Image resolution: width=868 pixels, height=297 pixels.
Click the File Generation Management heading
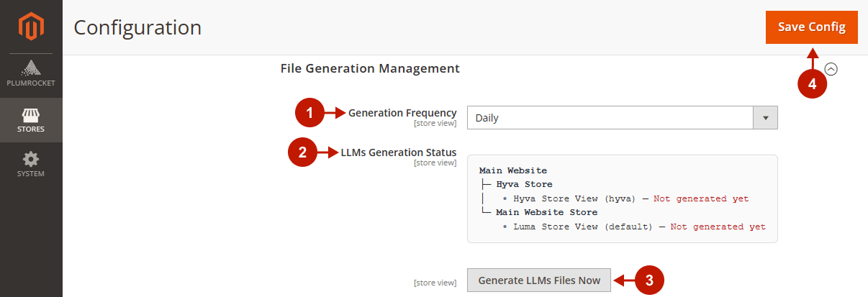point(370,68)
